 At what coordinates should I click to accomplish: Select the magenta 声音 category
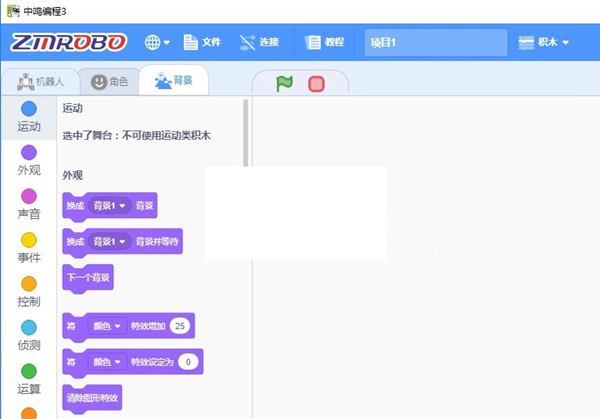29,204
